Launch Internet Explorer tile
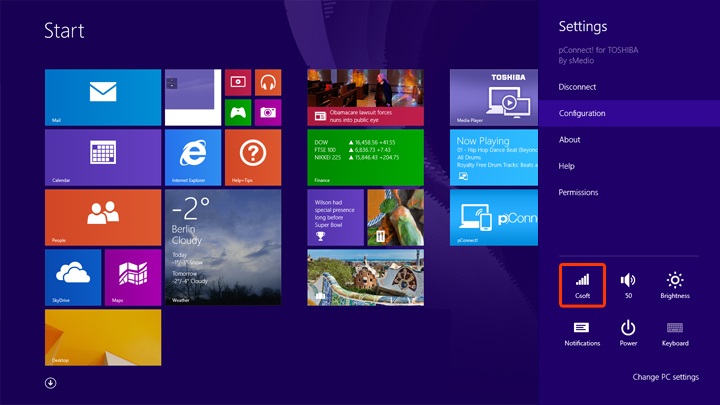Image resolution: width=720 pixels, height=405 pixels. coord(192,157)
